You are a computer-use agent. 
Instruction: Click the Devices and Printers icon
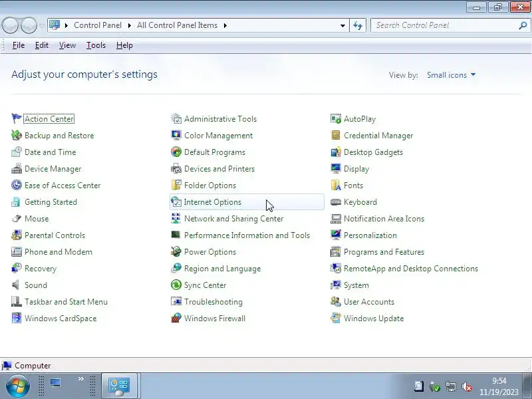point(176,169)
